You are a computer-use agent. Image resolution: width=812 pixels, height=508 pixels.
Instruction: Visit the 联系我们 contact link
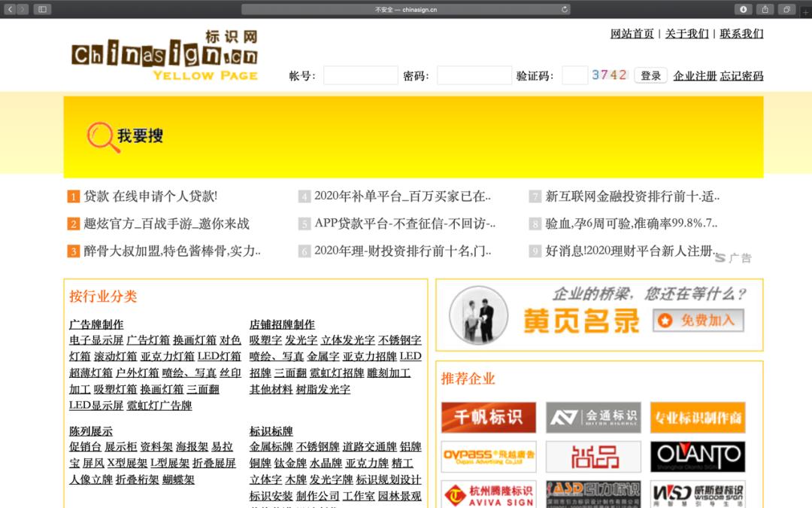[x=740, y=34]
